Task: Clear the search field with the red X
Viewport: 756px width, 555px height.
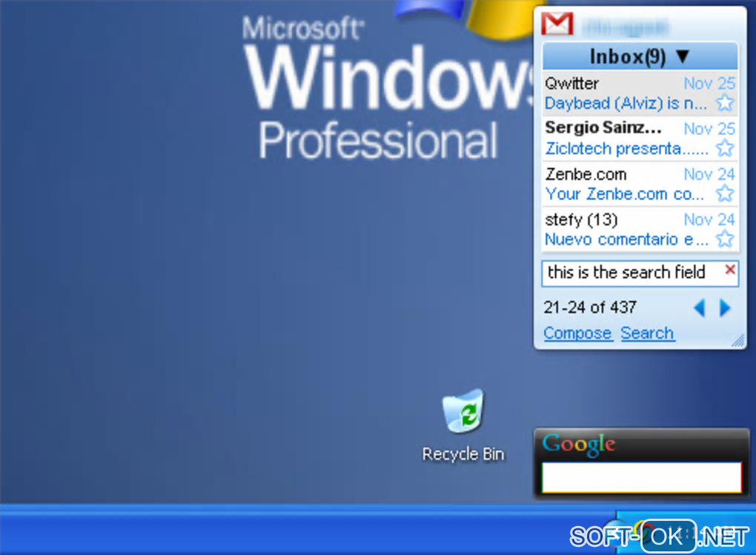Action: pyautogui.click(x=730, y=270)
